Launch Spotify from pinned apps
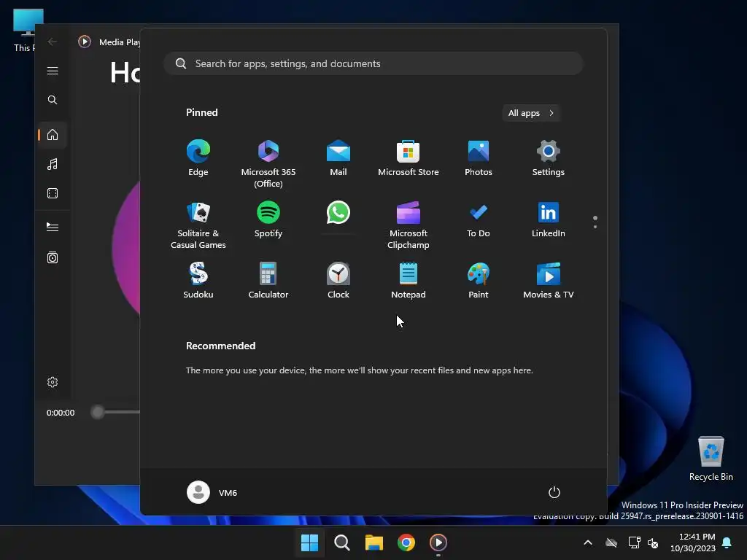The height and width of the screenshot is (560, 747). [268, 219]
